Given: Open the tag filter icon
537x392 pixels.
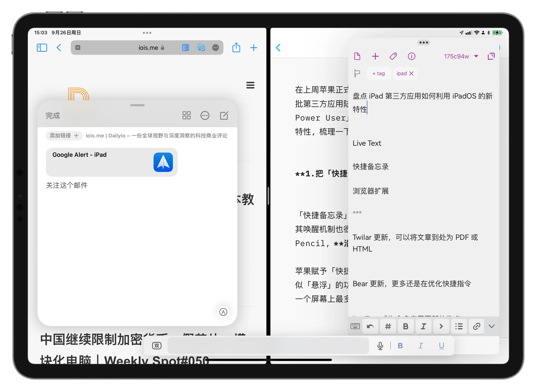Looking at the screenshot, I should coord(393,56).
